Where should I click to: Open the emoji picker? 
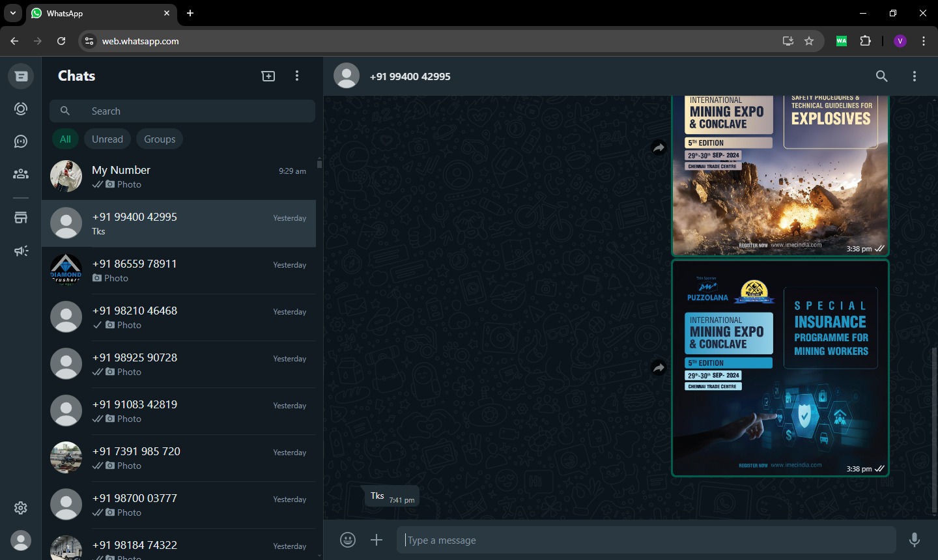point(348,540)
